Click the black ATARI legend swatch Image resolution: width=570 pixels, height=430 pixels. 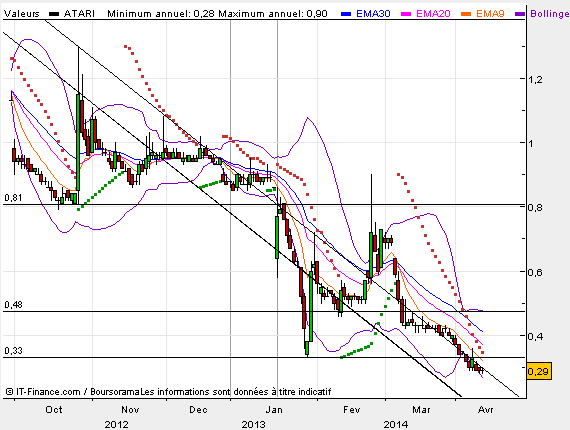coord(54,14)
